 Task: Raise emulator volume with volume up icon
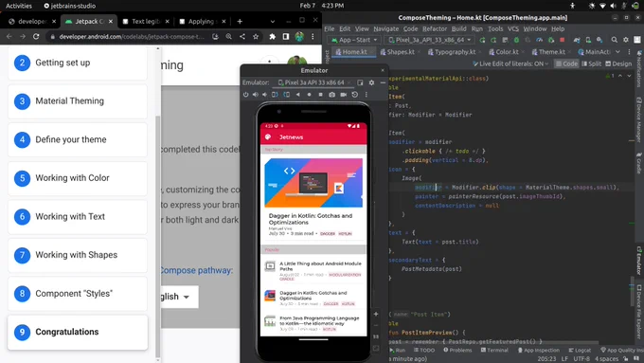tap(255, 95)
